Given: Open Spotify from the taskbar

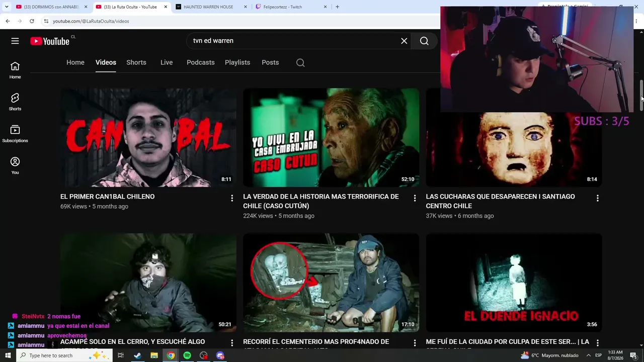Looking at the screenshot, I should point(187,355).
